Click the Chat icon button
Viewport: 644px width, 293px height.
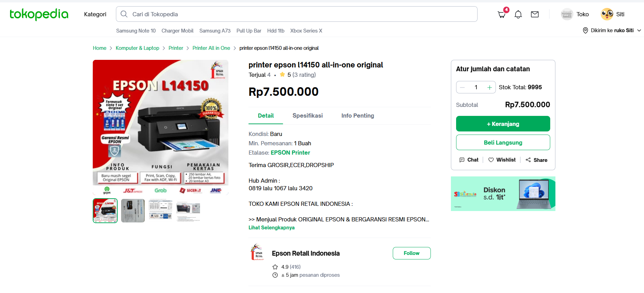tap(462, 160)
